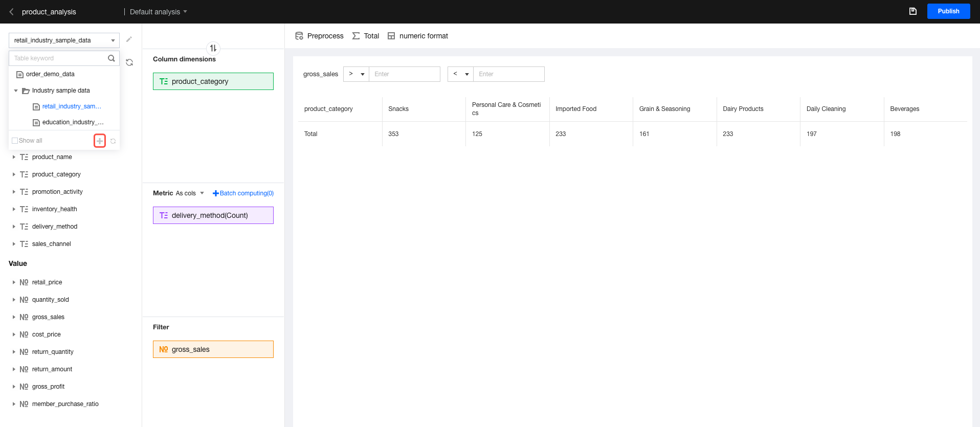Tick the Show all checkbox
Screen dimensions: 980x427
tap(15, 141)
